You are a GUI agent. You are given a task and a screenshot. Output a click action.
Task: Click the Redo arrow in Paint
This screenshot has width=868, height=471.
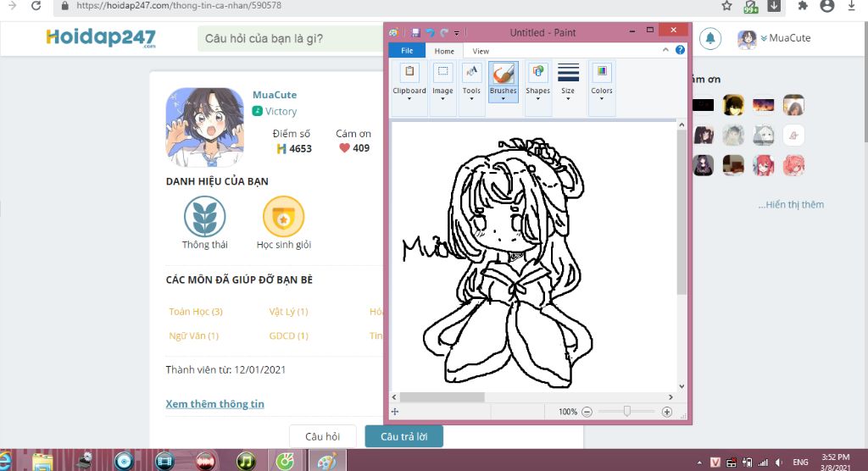tap(444, 33)
